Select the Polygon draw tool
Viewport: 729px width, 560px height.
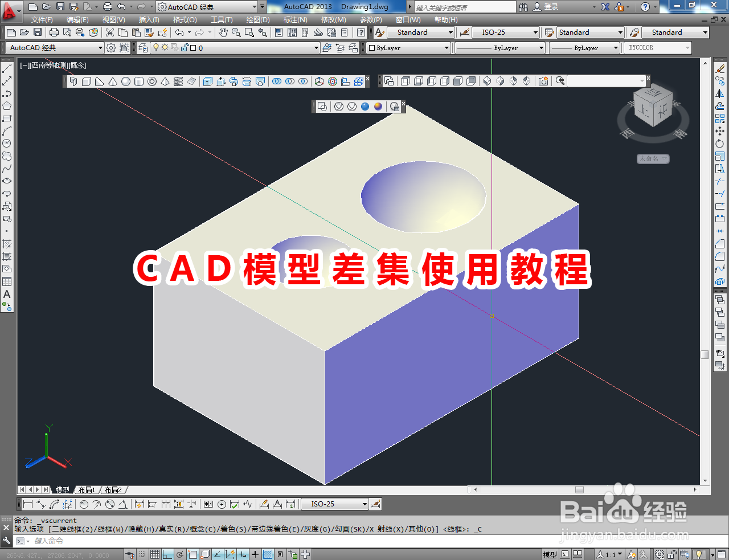pos(7,106)
